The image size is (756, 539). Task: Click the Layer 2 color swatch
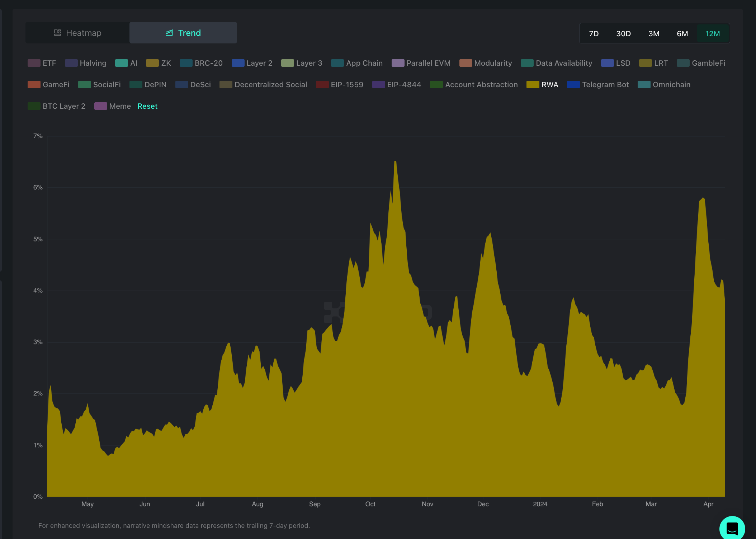click(238, 63)
